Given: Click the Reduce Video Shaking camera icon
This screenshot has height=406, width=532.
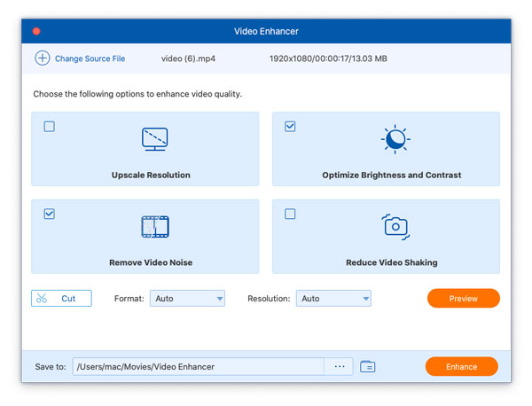Looking at the screenshot, I should coord(395,227).
